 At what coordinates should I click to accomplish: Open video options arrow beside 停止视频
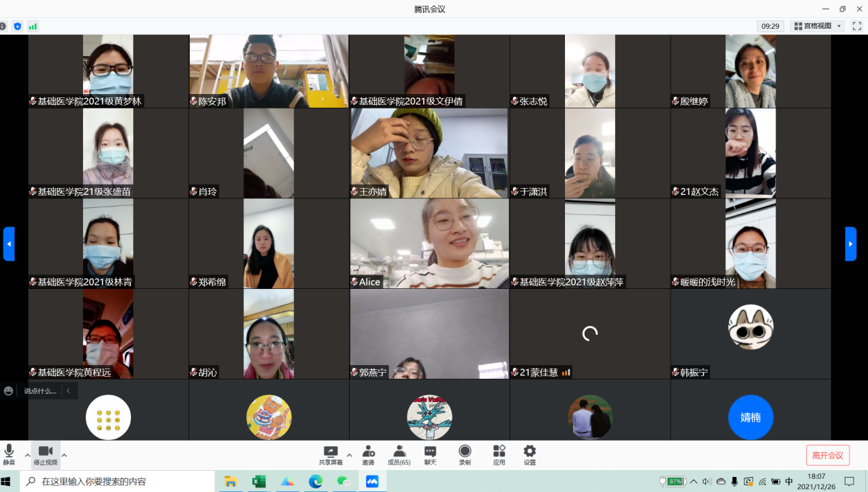tap(64, 454)
